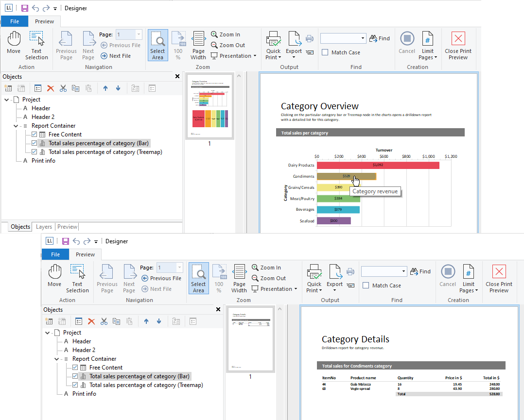This screenshot has height=420, width=524.
Task: Click Select Area tool in bottom window
Action: coord(198,278)
